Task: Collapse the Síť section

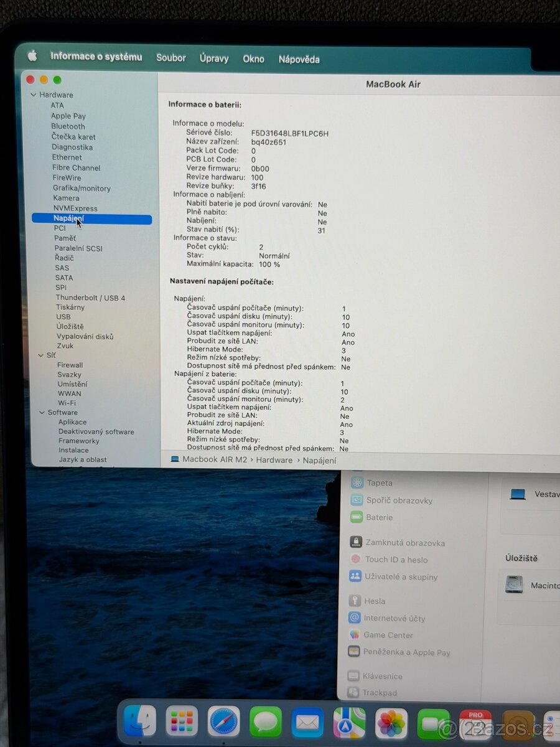Action: [41, 355]
